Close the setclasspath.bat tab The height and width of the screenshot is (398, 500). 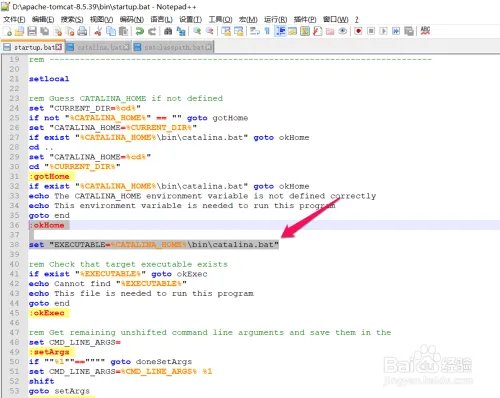click(x=209, y=47)
